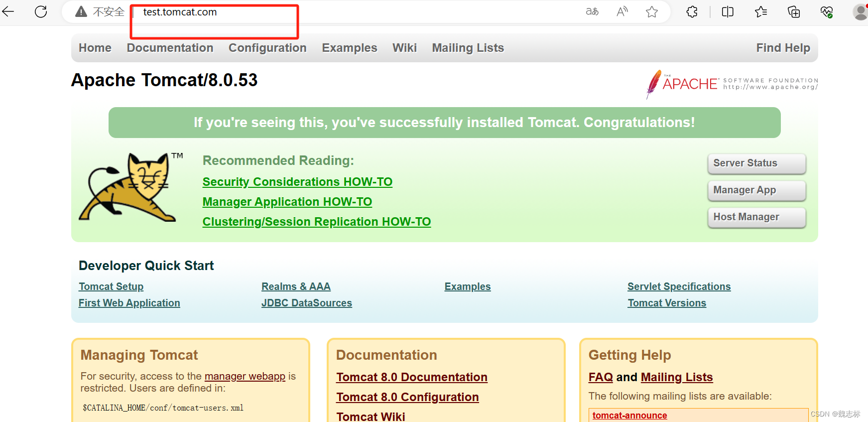Image resolution: width=868 pixels, height=422 pixels.
Task: Click the $CATALINA_HOME/conf/tomcat-users.xml path text
Action: (163, 408)
